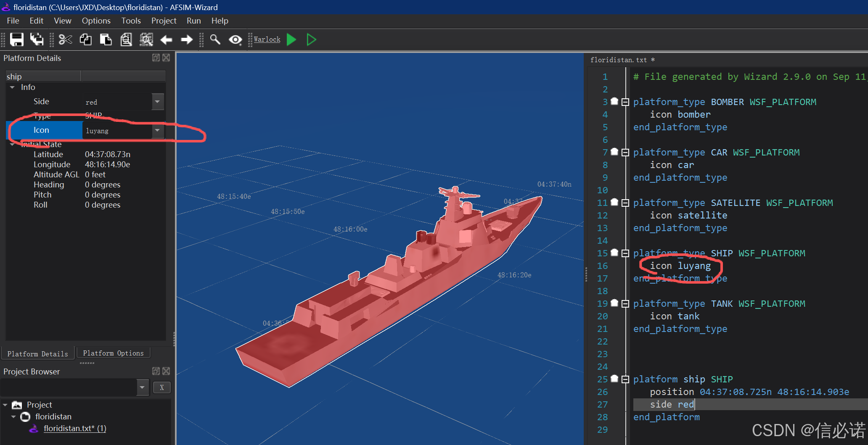Open the Options menu
Viewport: 868px width, 445px height.
click(96, 21)
